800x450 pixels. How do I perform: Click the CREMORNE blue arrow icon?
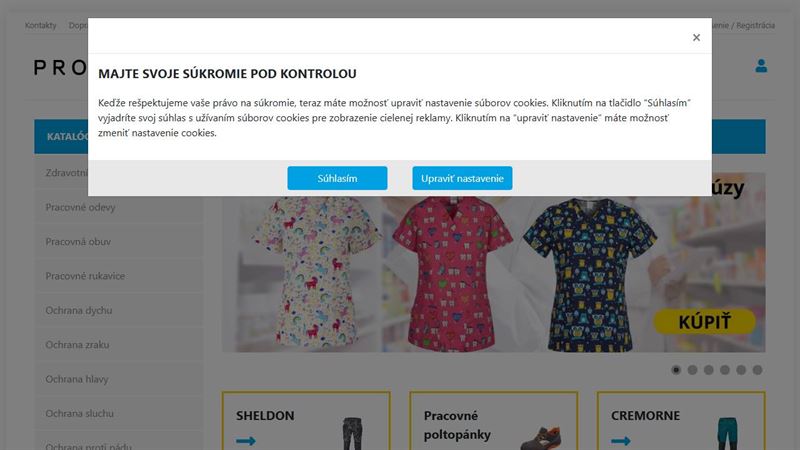click(x=621, y=441)
